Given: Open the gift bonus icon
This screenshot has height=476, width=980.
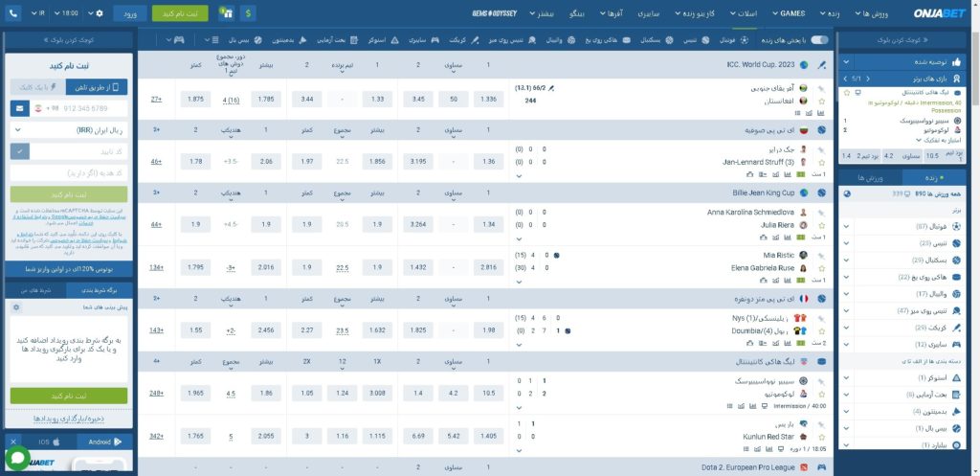Looking at the screenshot, I should click(x=226, y=14).
